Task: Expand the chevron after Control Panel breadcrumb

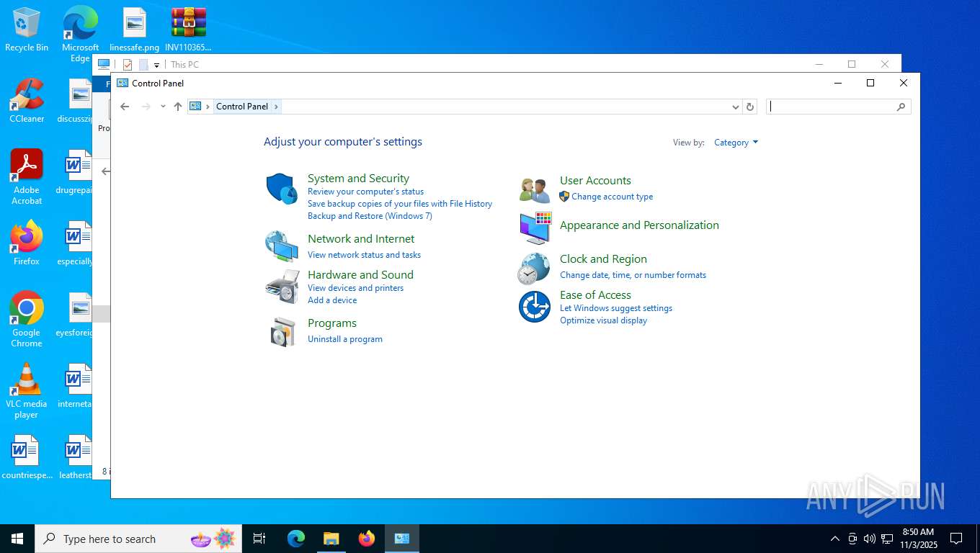Action: [x=276, y=107]
